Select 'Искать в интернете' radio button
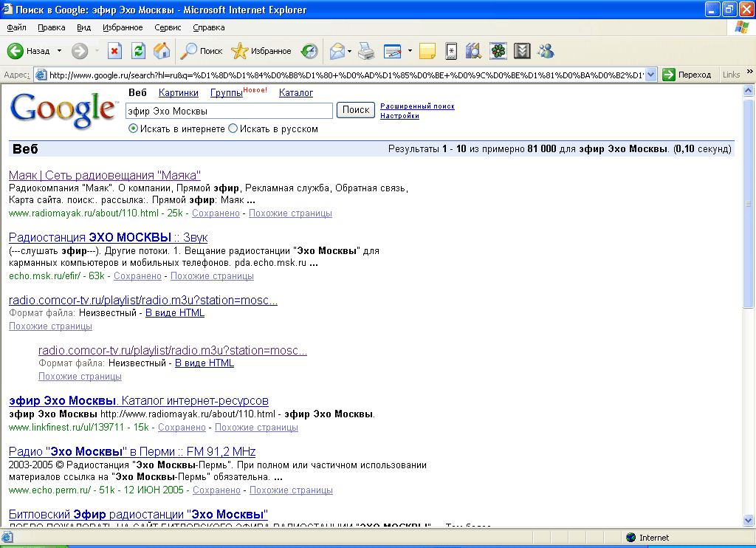Image resolution: width=756 pixels, height=548 pixels. point(133,129)
